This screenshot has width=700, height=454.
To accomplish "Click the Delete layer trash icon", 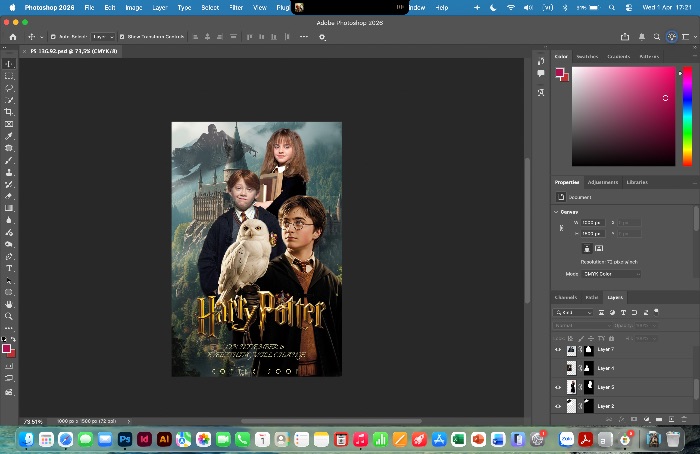I will [684, 420].
